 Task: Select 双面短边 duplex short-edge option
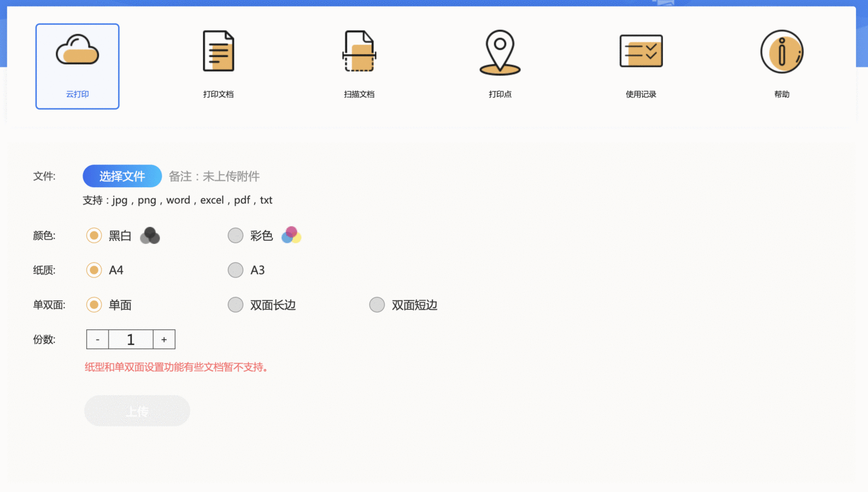click(377, 305)
